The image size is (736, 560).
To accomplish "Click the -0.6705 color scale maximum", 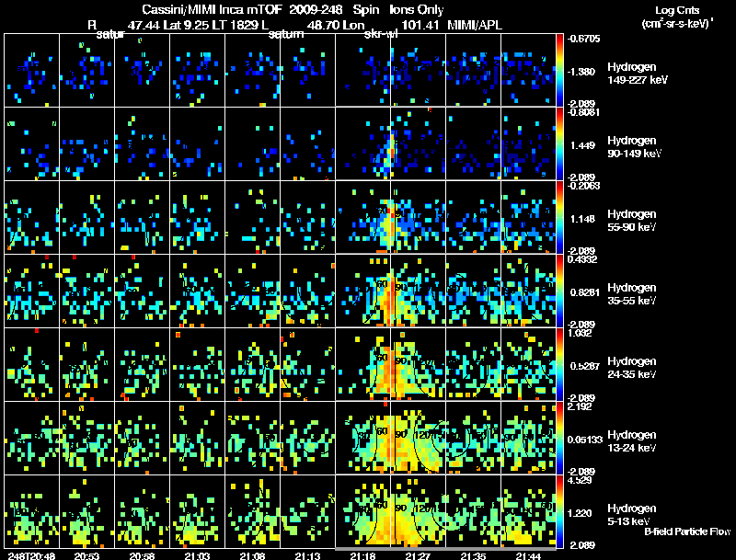I will tap(583, 39).
